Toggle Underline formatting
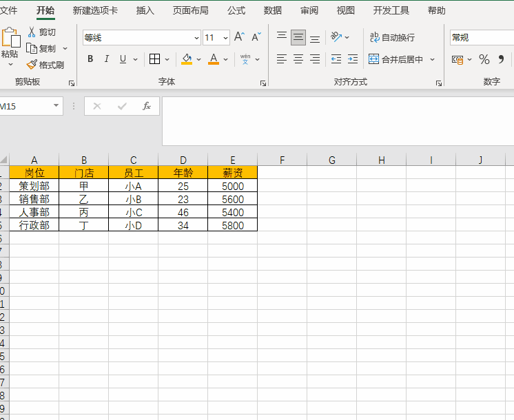 [x=123, y=59]
